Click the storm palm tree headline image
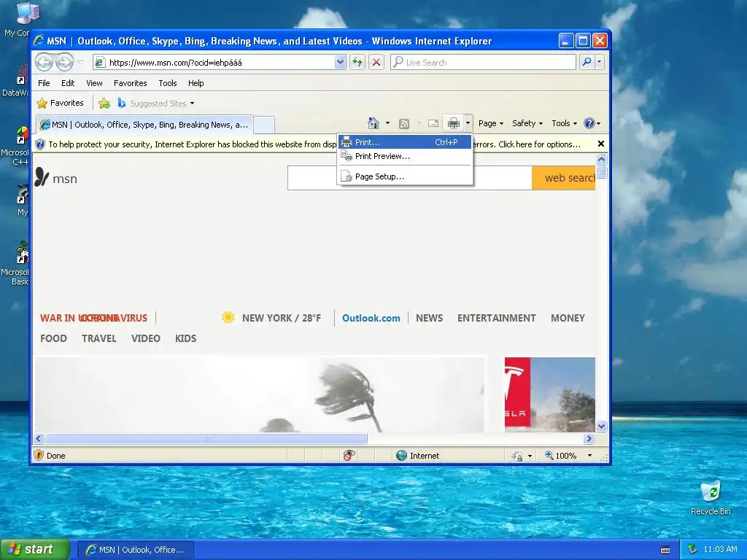747x560 pixels. 260,394
